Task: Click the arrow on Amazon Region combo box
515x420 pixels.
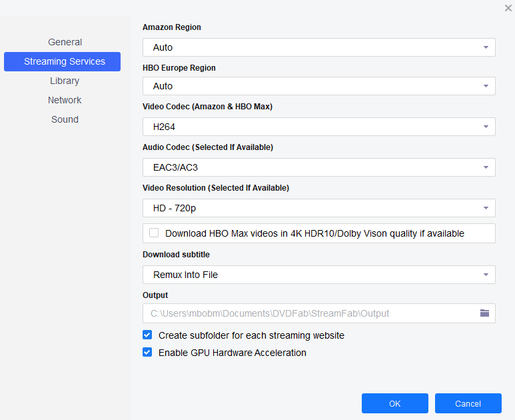Action: pyautogui.click(x=486, y=47)
